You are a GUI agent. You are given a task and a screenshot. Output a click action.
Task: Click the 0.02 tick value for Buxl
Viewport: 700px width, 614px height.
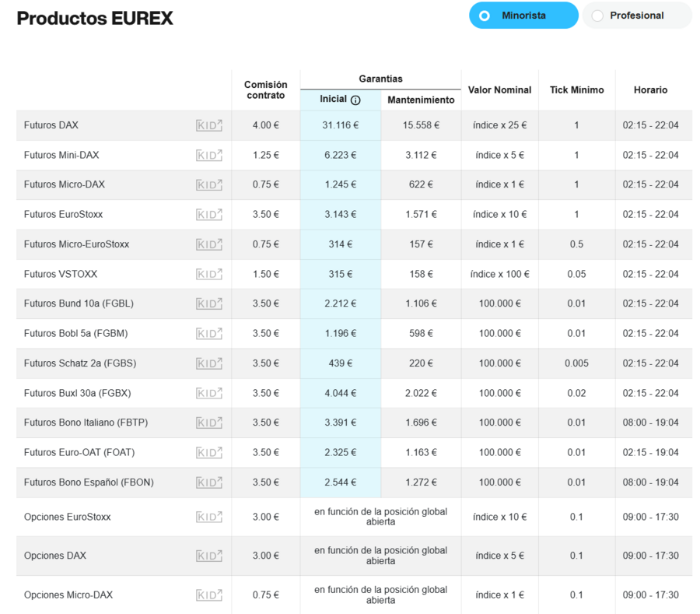[x=577, y=393]
